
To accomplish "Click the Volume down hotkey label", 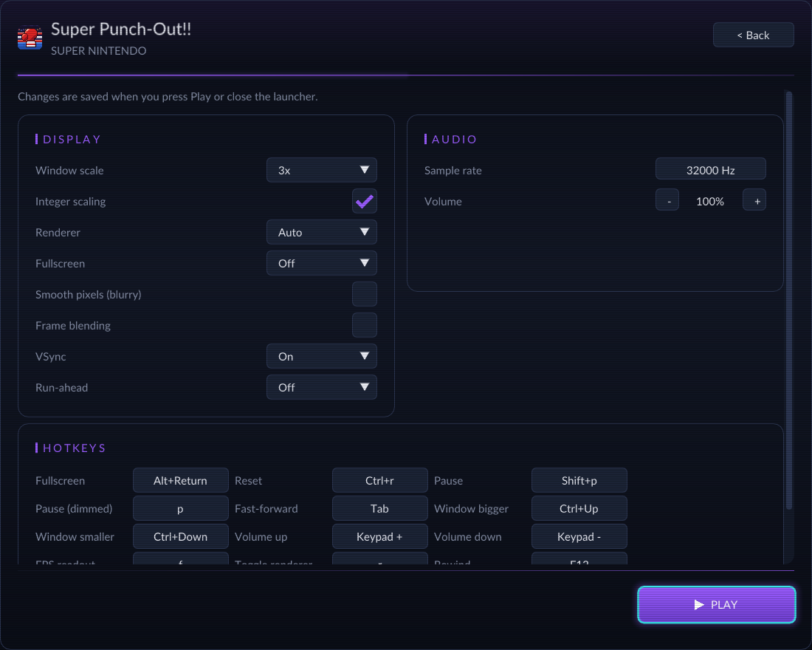I will tap(467, 536).
